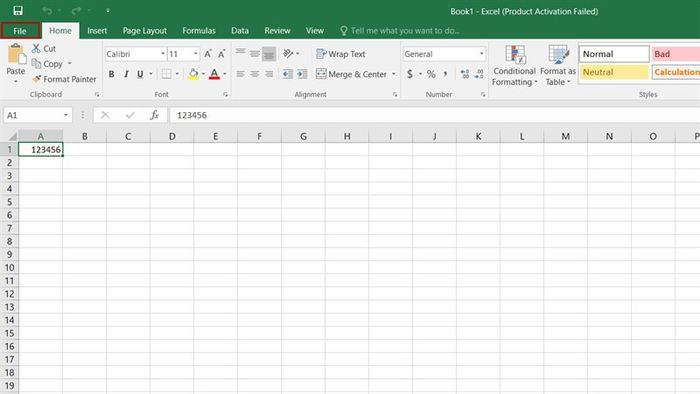Image resolution: width=700 pixels, height=394 pixels.
Task: Click the Copy icon
Action: pyautogui.click(x=36, y=63)
